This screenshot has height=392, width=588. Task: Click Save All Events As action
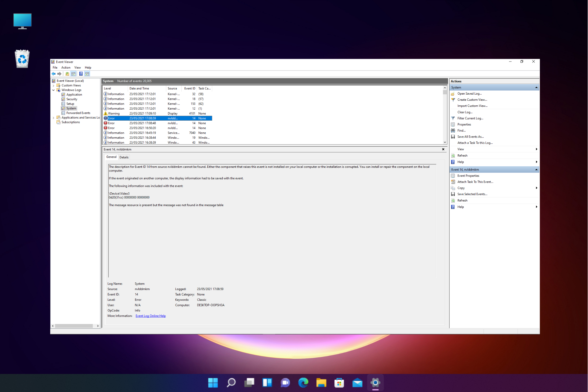coord(470,137)
